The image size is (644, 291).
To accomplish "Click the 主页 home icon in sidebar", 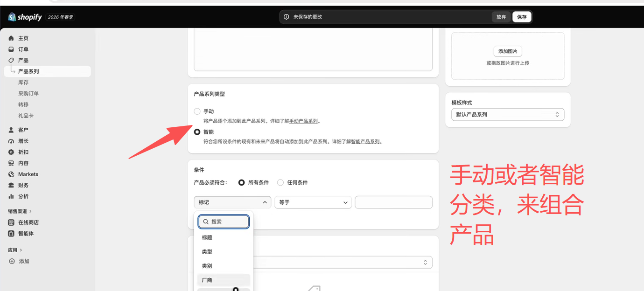I will pos(11,38).
